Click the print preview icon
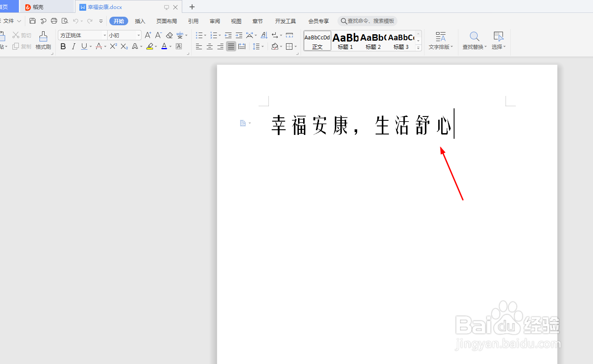Viewport: 593px width, 364px height. 65,21
